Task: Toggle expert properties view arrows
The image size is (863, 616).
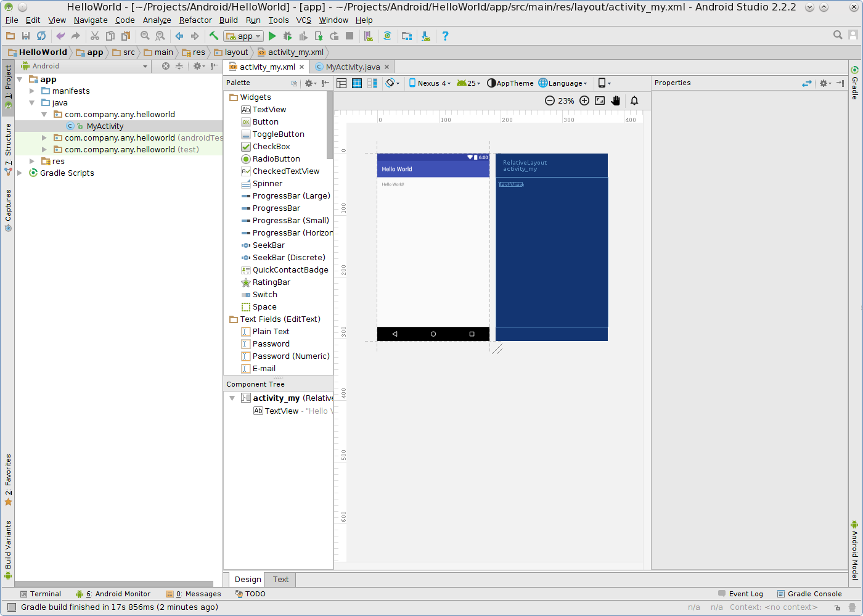Action: click(x=807, y=83)
